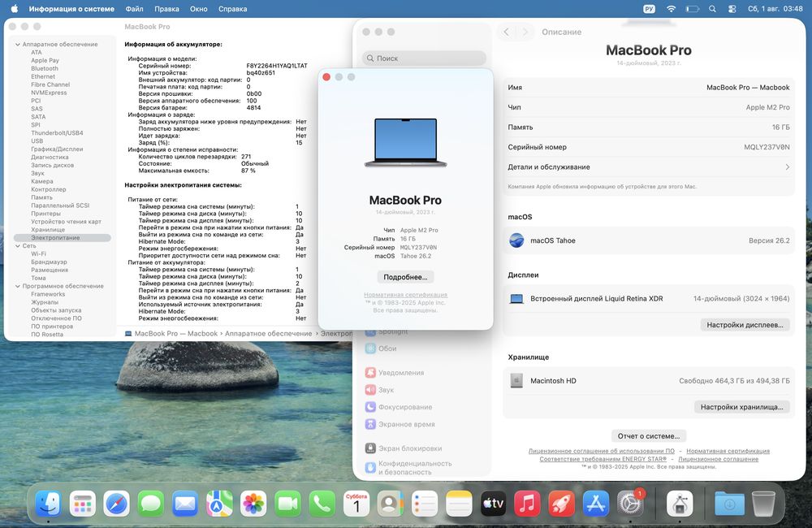
Task: Open the Trash in the dock
Action: 763,503
